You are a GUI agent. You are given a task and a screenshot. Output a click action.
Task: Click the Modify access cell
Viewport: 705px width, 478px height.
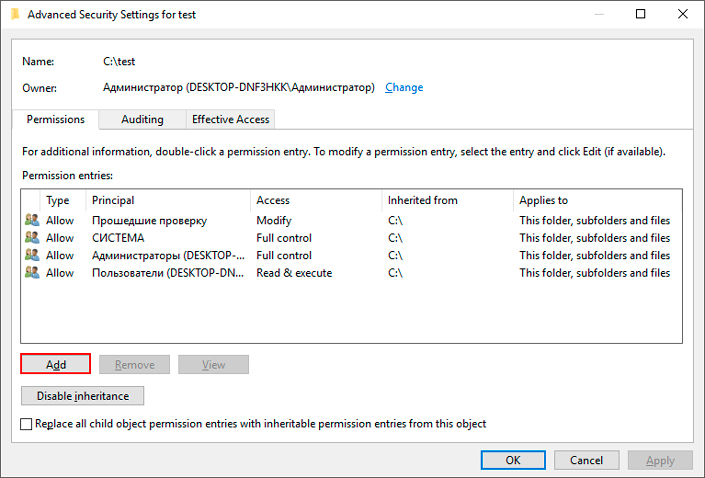(274, 220)
